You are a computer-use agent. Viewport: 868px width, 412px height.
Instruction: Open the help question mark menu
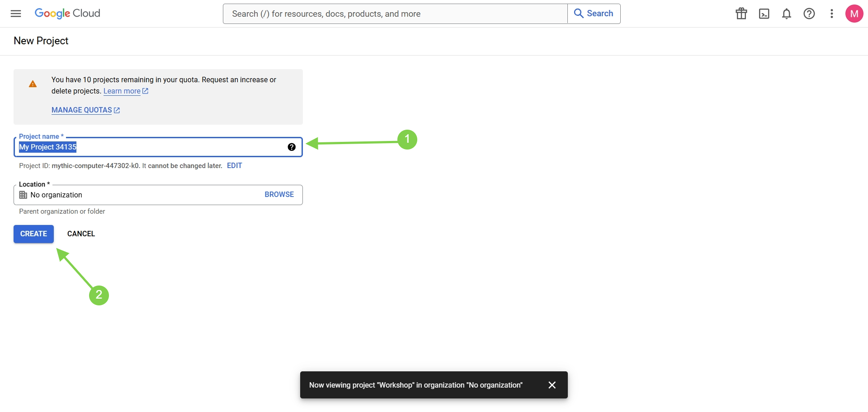[809, 14]
